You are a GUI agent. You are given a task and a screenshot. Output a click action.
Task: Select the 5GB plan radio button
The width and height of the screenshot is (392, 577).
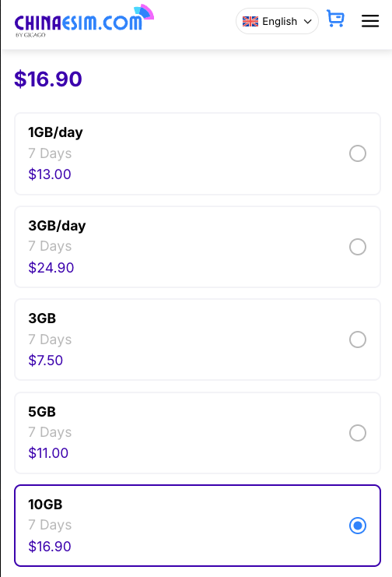(358, 432)
